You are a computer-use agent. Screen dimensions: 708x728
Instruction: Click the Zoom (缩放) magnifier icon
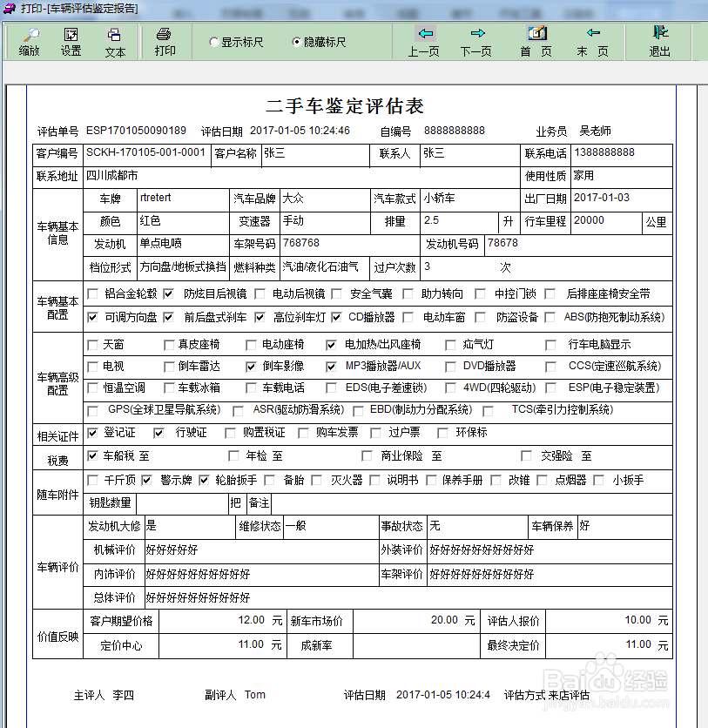[30, 34]
